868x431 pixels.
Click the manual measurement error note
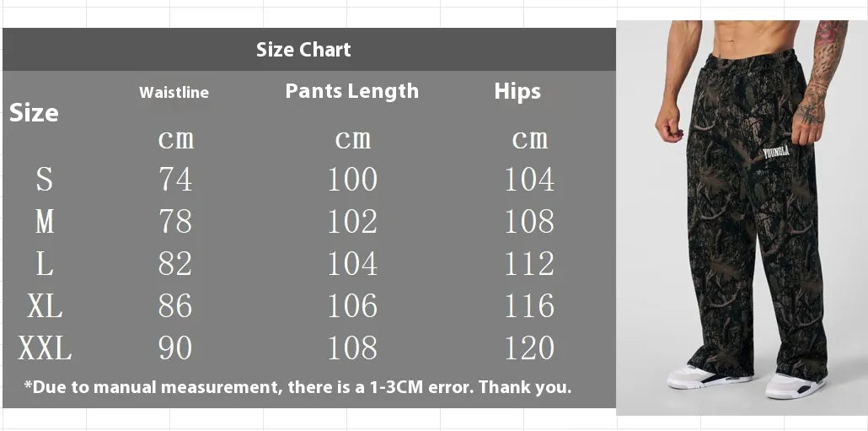tap(297, 388)
